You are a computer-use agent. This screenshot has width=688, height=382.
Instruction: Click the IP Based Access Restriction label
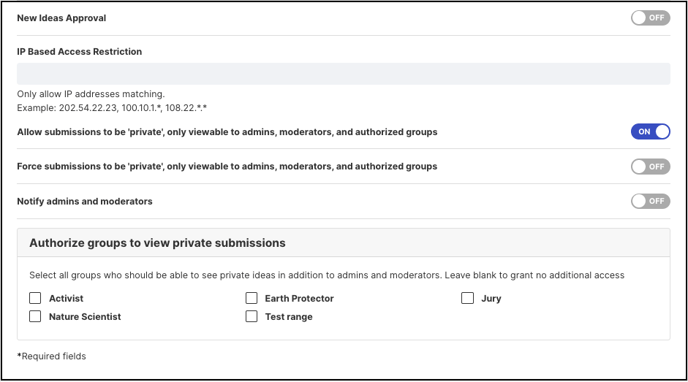[79, 52]
